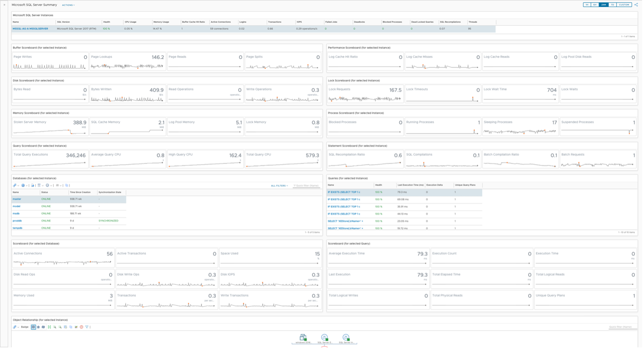The height and width of the screenshot is (349, 644).
Task: Open the proddb database link
Action: pos(17,221)
